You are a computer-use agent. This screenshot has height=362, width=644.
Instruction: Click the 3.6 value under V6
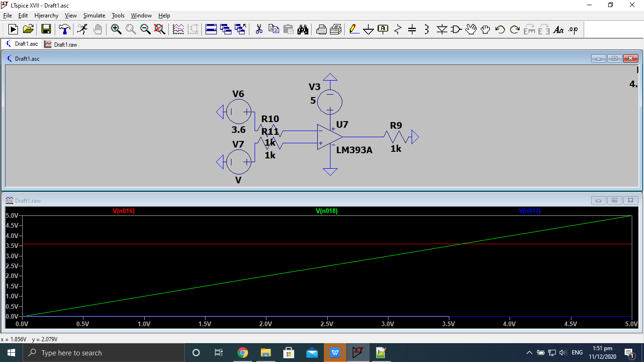tap(239, 130)
